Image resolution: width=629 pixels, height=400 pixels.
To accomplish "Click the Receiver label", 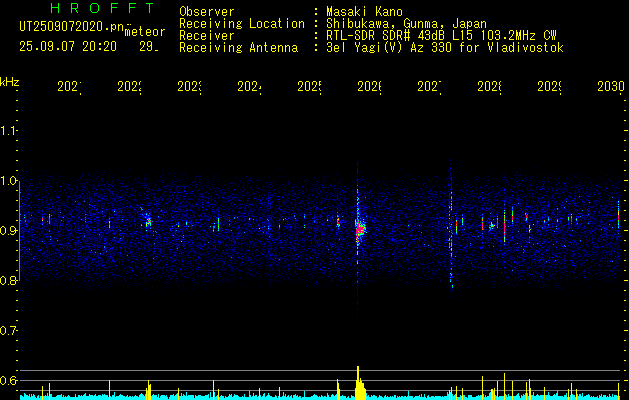I will point(207,36).
